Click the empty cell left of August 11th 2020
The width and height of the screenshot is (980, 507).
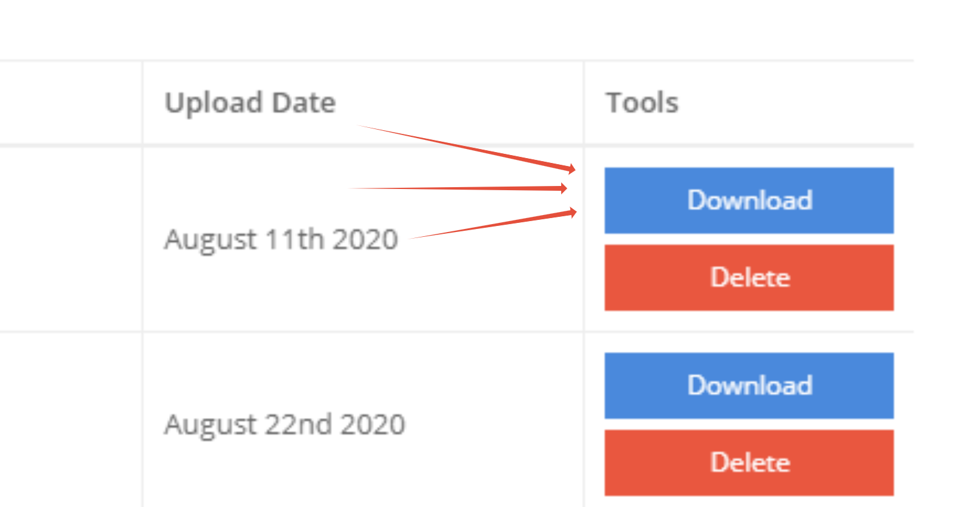point(70,239)
